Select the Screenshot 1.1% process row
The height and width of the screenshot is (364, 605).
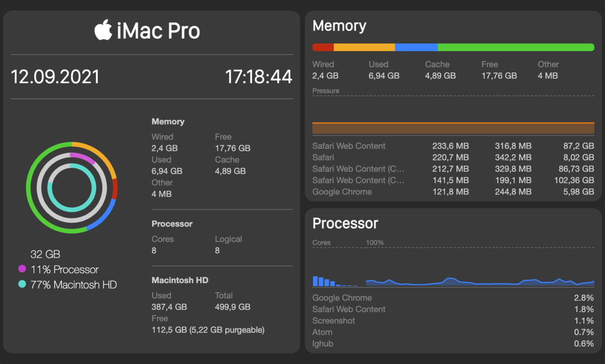coord(453,321)
